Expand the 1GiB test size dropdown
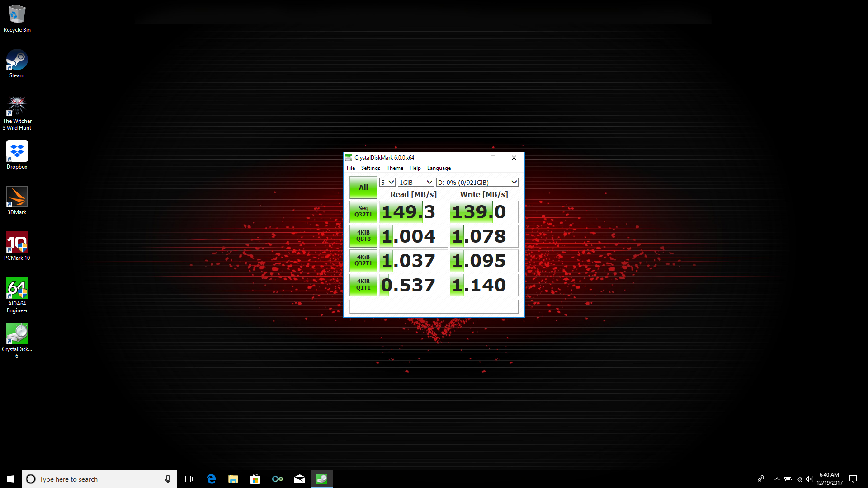 [x=415, y=182]
